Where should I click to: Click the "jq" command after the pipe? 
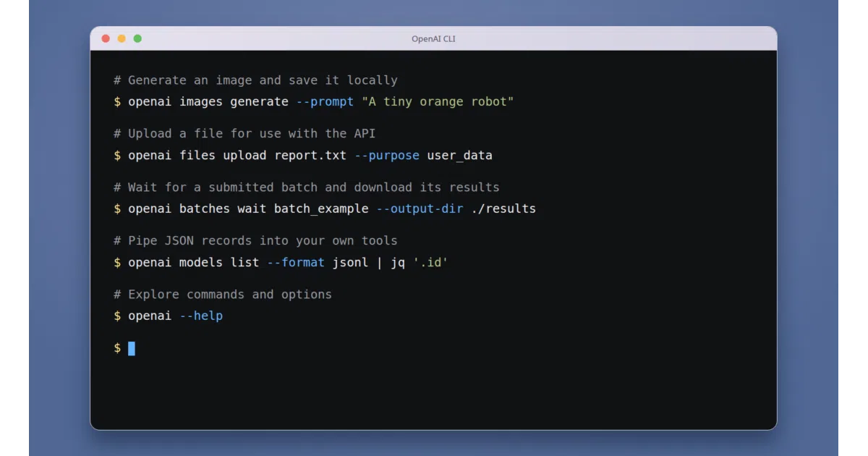[x=398, y=263]
